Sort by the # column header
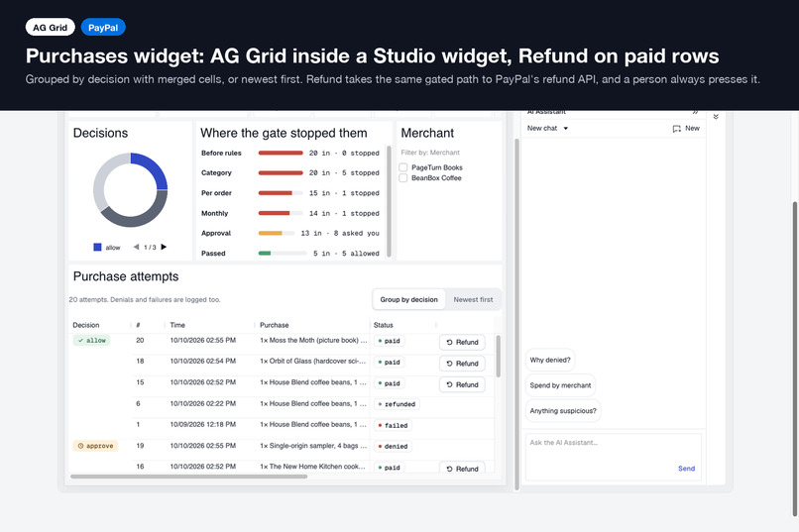799x532 pixels. tap(138, 325)
